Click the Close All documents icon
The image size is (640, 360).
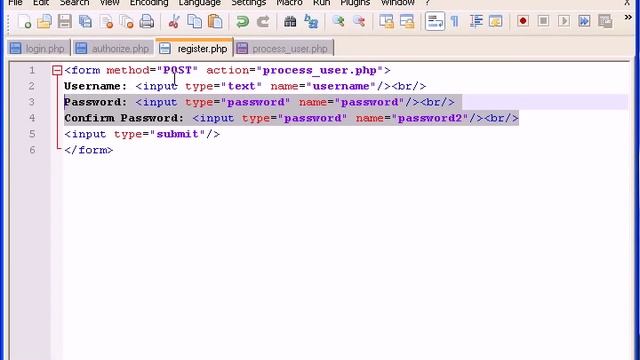point(127,21)
